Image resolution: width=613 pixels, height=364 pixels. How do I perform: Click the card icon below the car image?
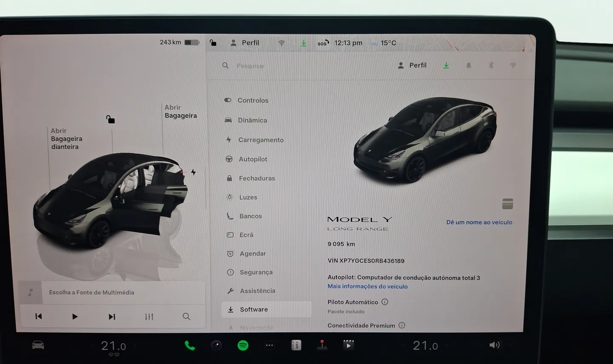click(507, 204)
